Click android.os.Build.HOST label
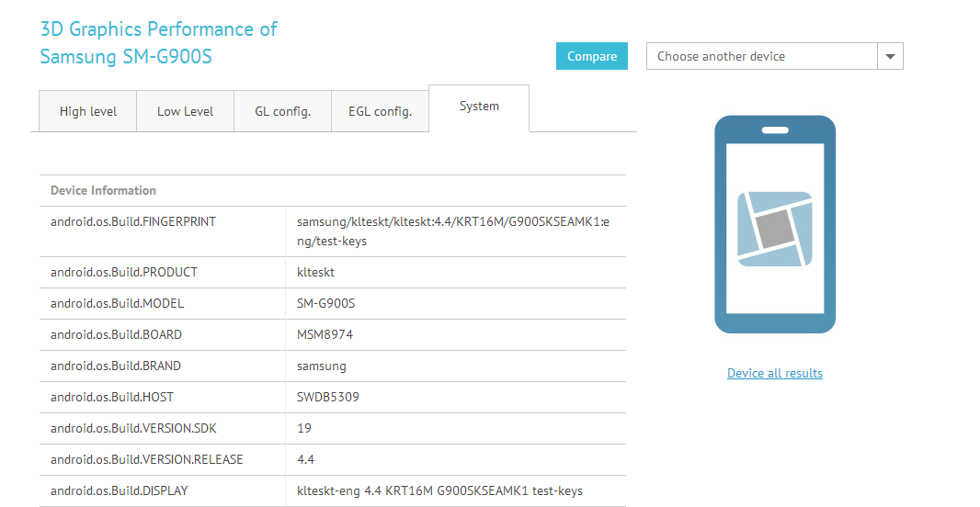Image resolution: width=980 pixels, height=507 pixels. [x=112, y=397]
